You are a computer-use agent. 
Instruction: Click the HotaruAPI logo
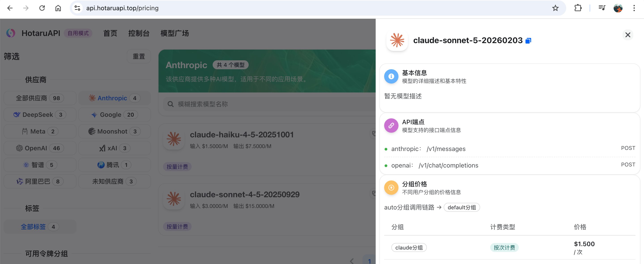click(11, 33)
